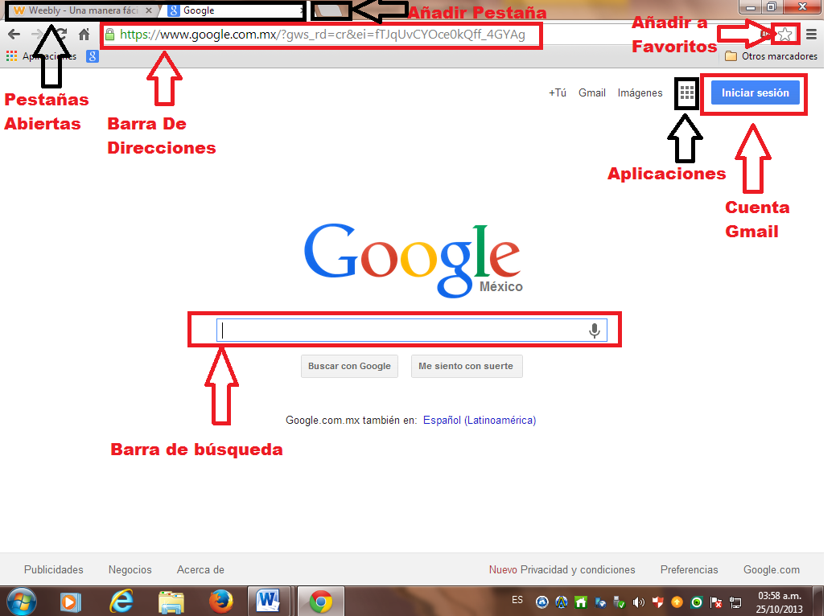Click the Safely Remove Hardware tray icon

[x=620, y=602]
